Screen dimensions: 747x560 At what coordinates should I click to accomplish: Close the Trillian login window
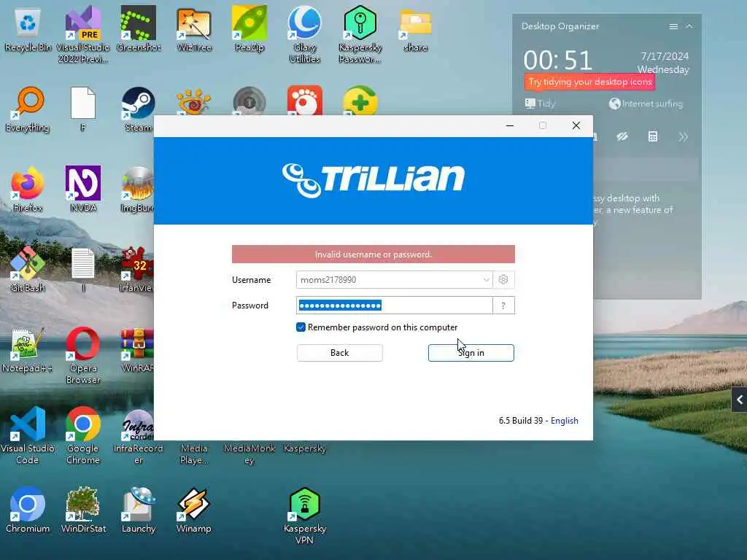tap(576, 125)
